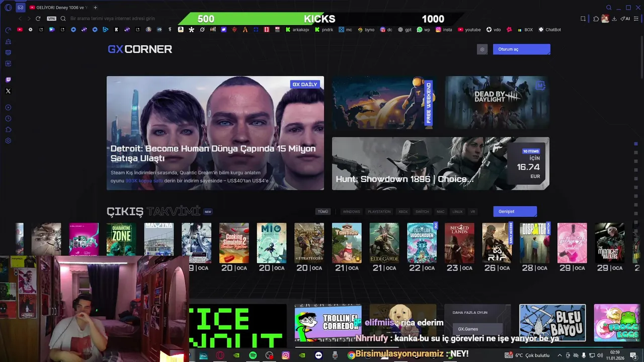Open the mc bookmark
The image size is (644, 362).
tap(345, 30)
